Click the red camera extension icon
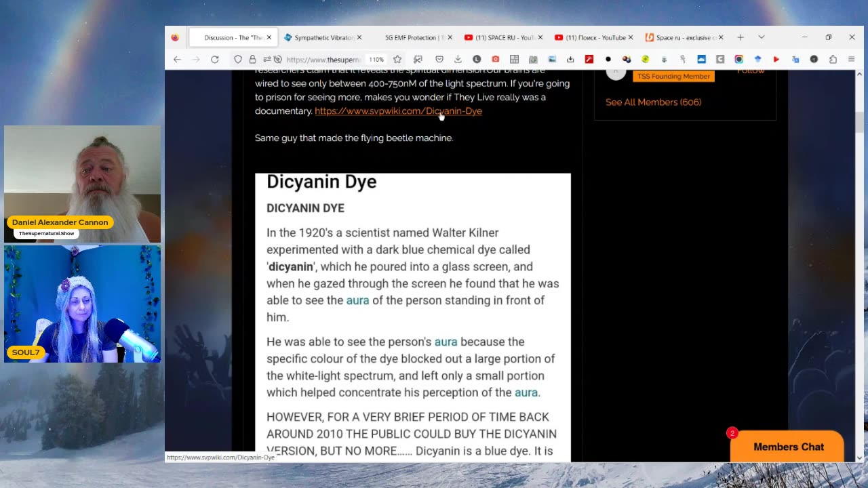868x488 pixels. coord(496,60)
